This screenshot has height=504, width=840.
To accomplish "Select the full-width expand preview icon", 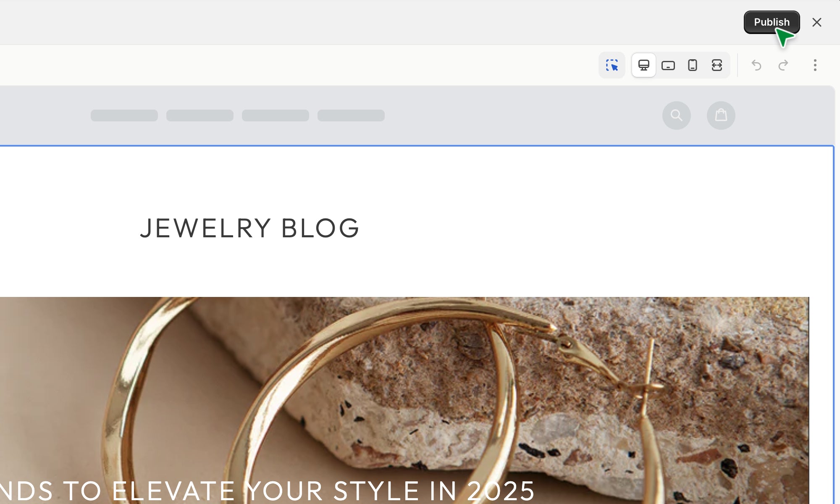I will [717, 65].
